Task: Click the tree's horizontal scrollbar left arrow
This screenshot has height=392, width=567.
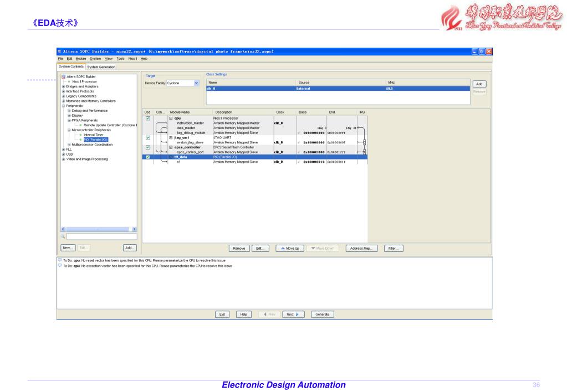Action: point(63,229)
